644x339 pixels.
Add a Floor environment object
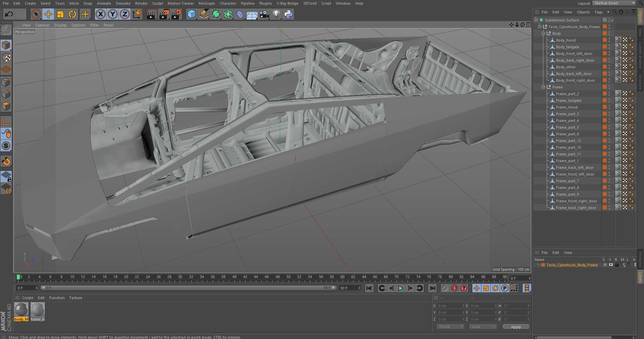(x=252, y=14)
